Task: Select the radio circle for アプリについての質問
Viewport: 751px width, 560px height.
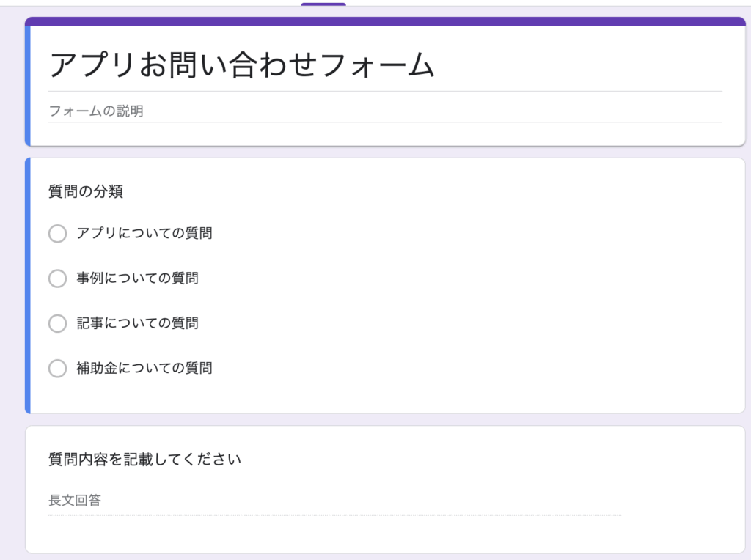Action: pos(57,234)
